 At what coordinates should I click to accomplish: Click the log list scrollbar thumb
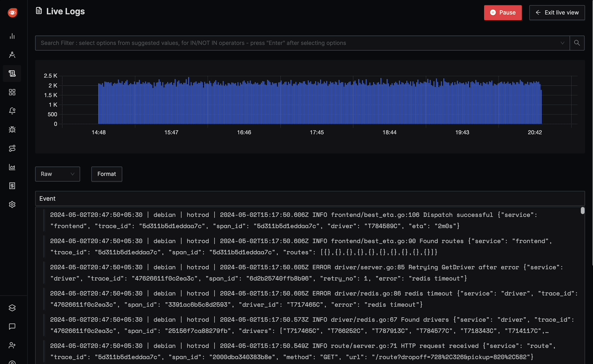tap(583, 211)
